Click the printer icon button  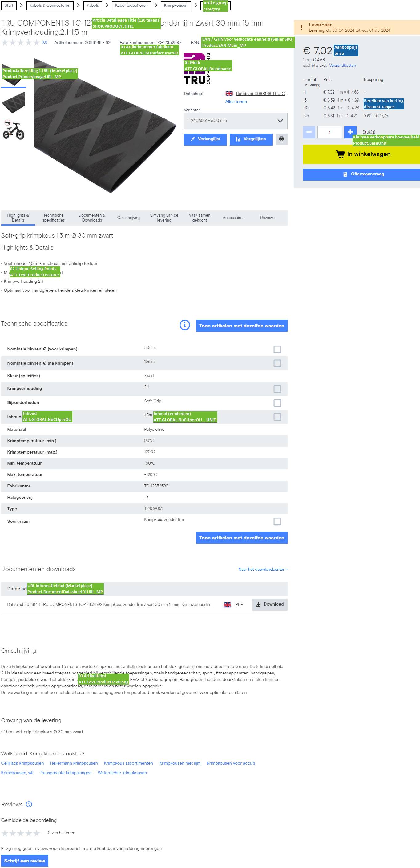281,139
